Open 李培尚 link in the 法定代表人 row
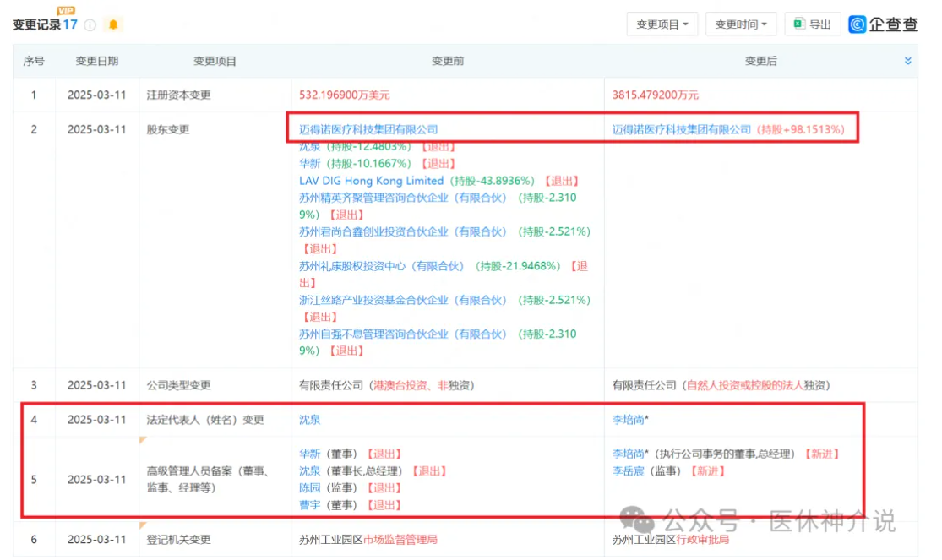 point(629,420)
